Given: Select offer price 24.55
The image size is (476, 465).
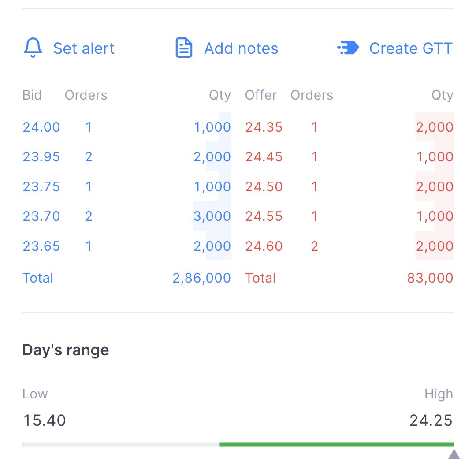Looking at the screenshot, I should (264, 216).
